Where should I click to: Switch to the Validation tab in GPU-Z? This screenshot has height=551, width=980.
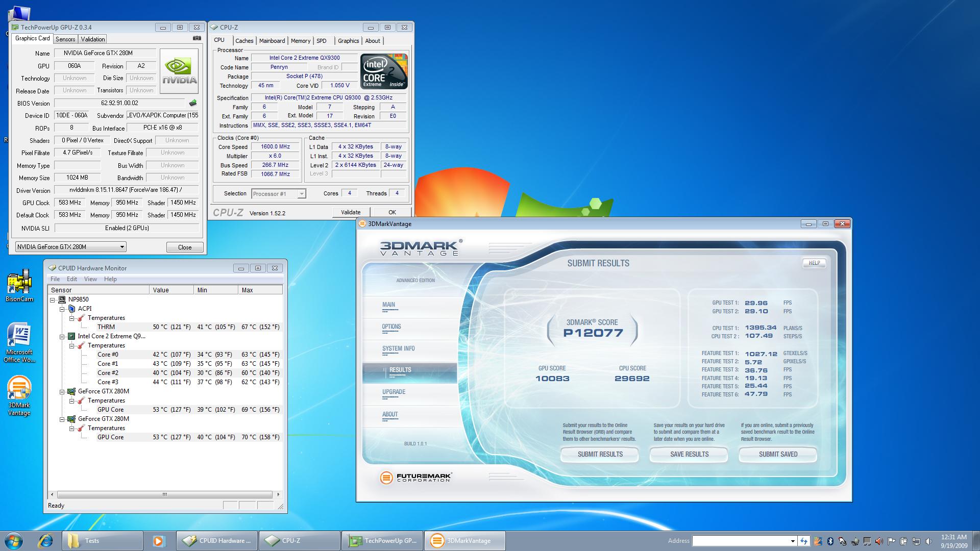click(93, 39)
